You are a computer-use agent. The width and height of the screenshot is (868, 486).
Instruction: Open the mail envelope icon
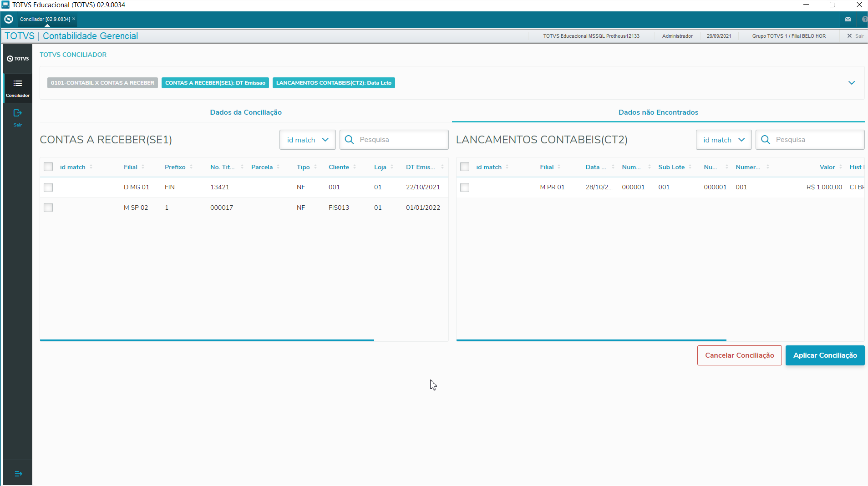[x=848, y=19]
